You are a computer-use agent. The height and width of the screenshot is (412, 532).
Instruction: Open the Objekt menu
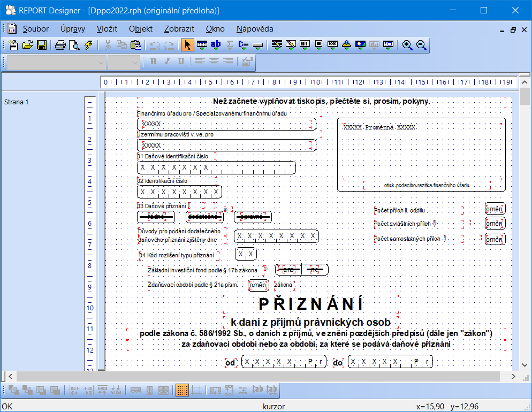pyautogui.click(x=140, y=29)
